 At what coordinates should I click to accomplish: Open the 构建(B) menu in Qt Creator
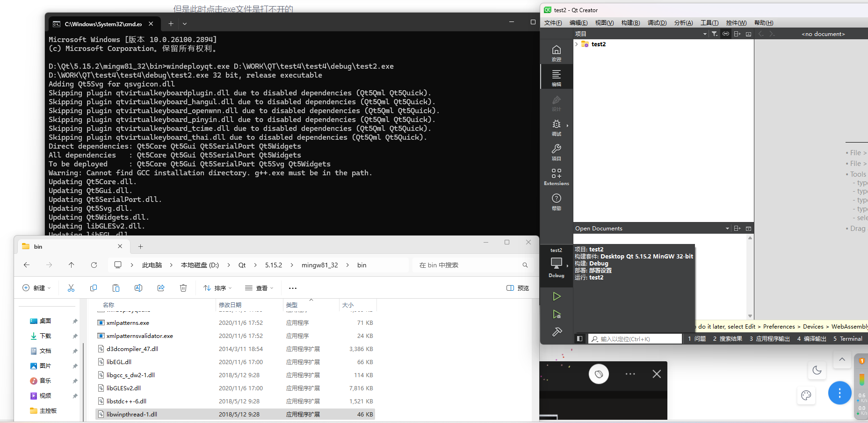click(630, 23)
